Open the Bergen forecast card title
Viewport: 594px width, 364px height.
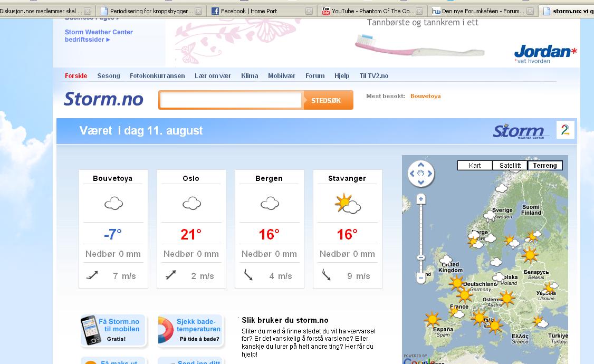tap(269, 178)
